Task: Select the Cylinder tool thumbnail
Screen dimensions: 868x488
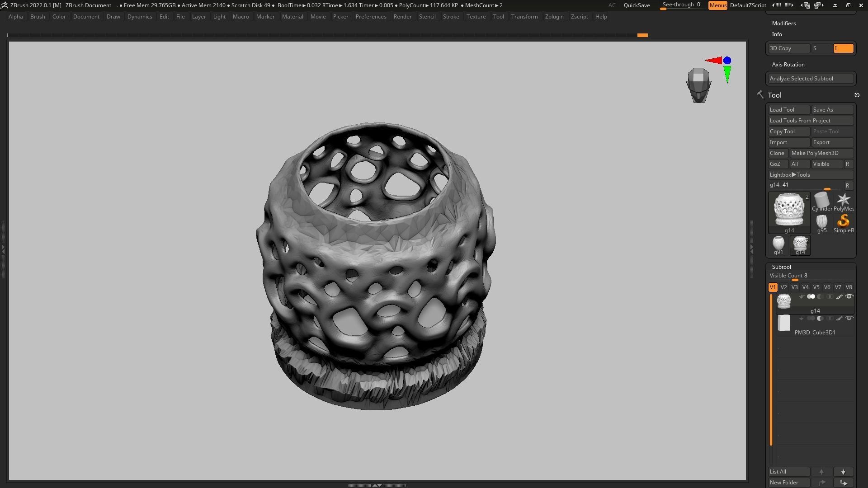Action: point(821,201)
